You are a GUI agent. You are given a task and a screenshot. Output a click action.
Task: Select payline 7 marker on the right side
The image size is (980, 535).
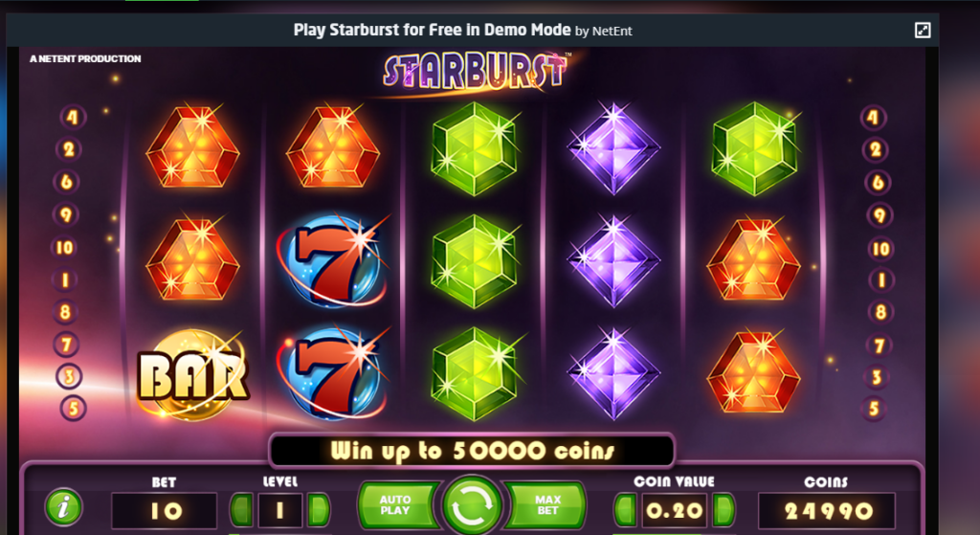[x=880, y=345]
